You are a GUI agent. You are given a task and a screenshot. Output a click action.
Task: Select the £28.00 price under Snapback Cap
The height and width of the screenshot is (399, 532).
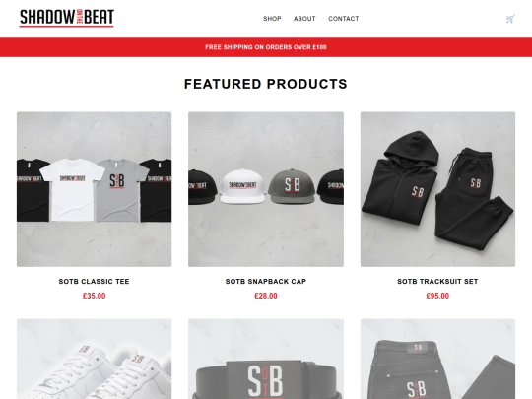[x=266, y=296]
